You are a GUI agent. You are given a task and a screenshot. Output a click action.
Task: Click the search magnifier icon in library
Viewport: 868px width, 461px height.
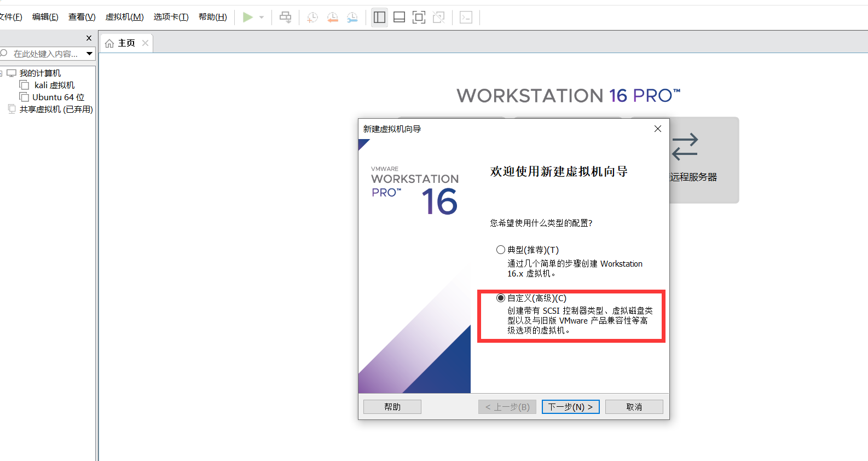[x=4, y=53]
